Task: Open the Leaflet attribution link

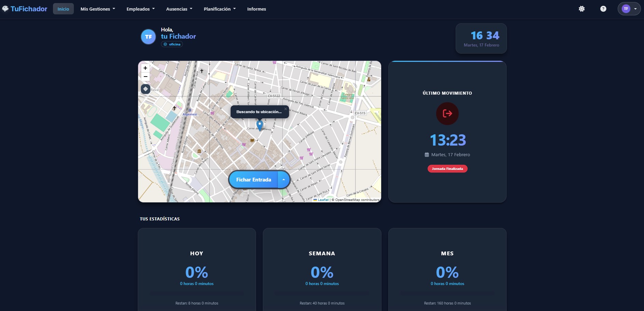Action: click(323, 200)
